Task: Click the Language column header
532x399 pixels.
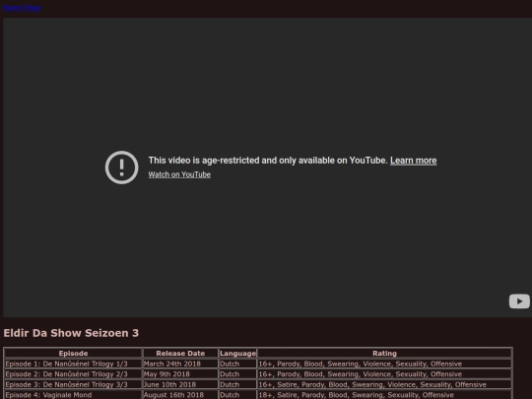Action: (x=237, y=354)
